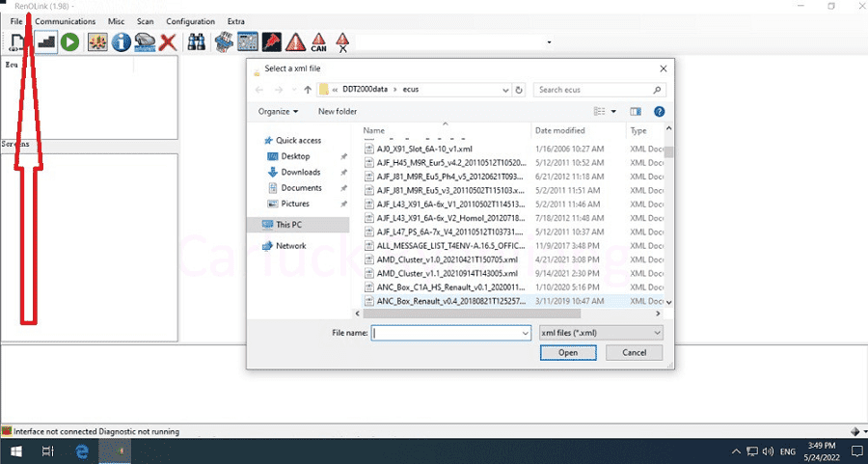The width and height of the screenshot is (868, 464).
Task: Click the red pin on black icon
Action: click(x=271, y=42)
